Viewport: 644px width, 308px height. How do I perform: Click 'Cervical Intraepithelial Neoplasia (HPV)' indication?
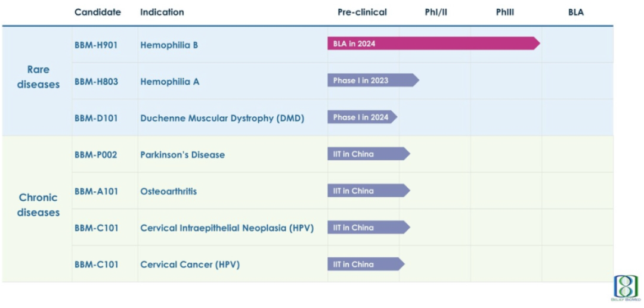point(227,228)
